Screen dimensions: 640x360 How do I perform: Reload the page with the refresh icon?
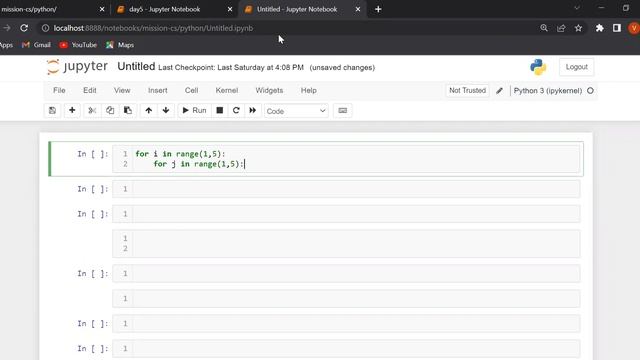(x=24, y=28)
